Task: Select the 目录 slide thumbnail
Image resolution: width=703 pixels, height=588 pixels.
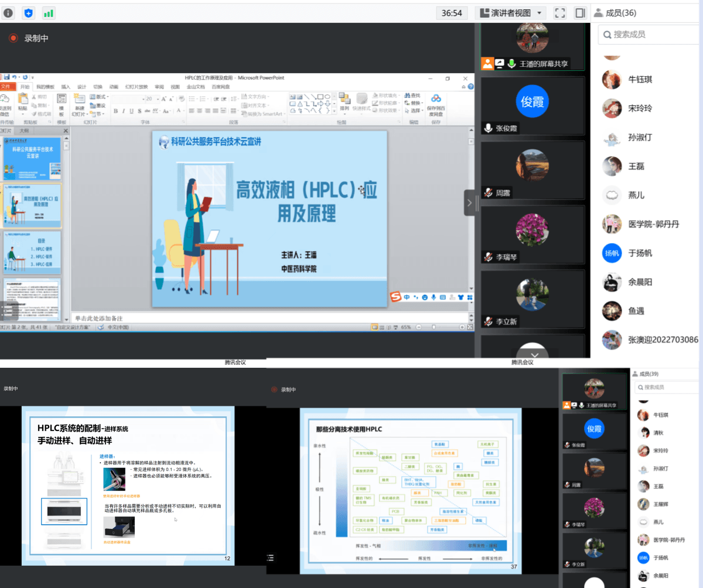Action: click(x=32, y=253)
